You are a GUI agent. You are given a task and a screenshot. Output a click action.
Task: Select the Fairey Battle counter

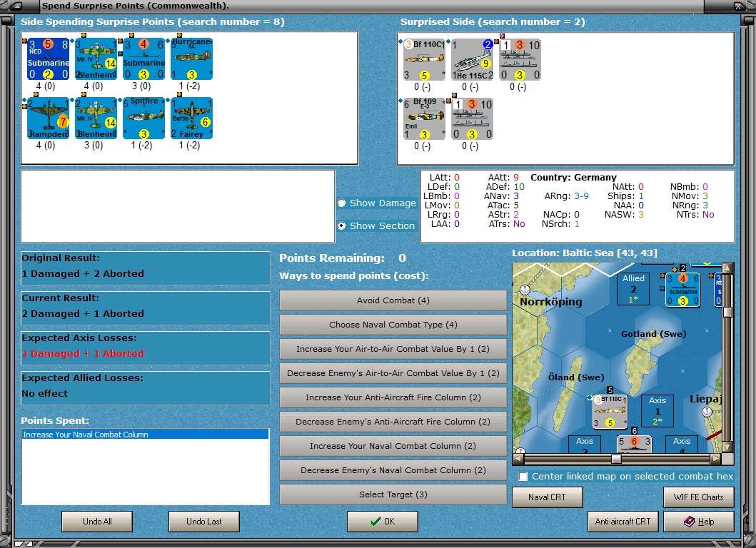[191, 118]
